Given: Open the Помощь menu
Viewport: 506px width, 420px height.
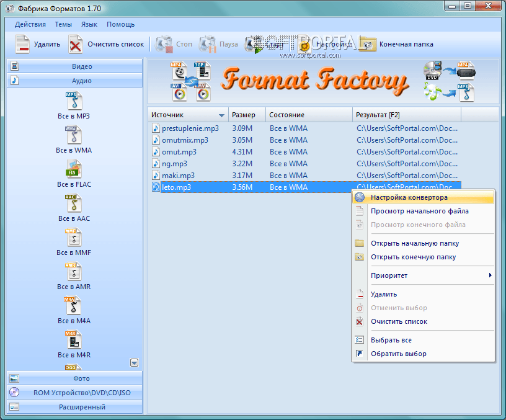Looking at the screenshot, I should pos(121,24).
